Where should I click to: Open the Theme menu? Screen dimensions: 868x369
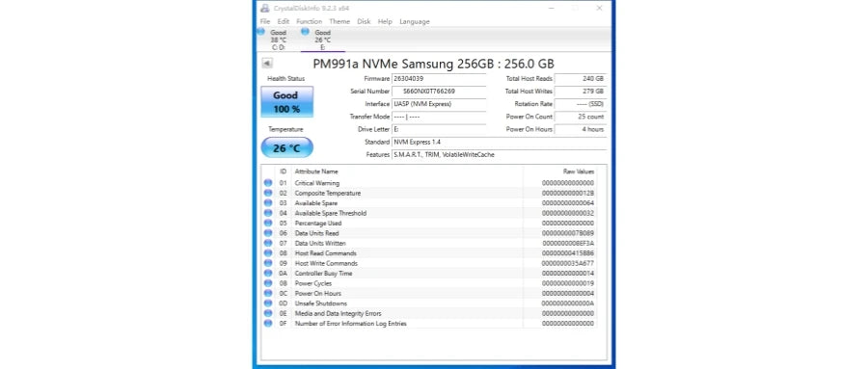(339, 21)
